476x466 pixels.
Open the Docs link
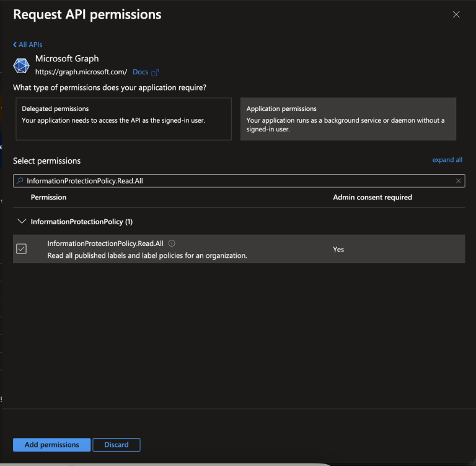141,72
